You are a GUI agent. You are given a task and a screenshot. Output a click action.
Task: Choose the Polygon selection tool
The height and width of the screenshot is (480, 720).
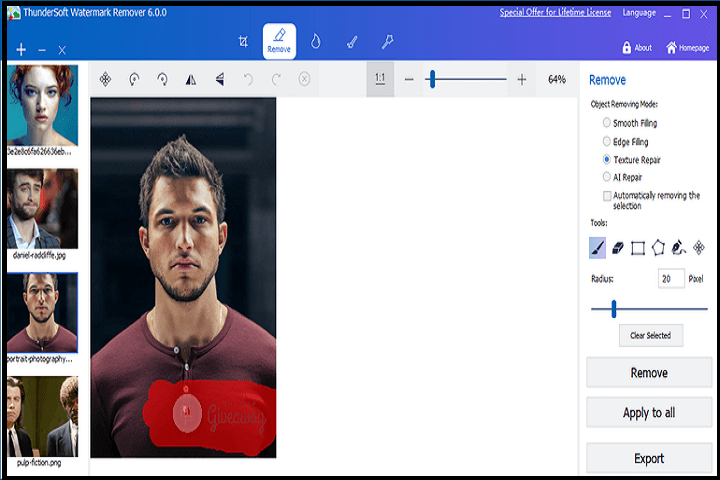coord(658,247)
